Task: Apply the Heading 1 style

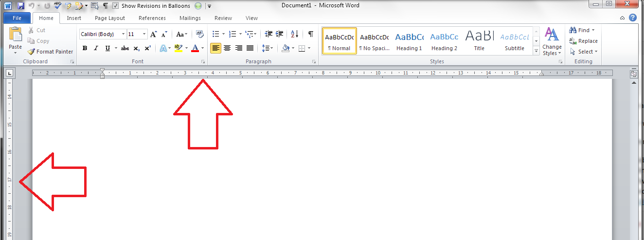Action: tap(409, 41)
